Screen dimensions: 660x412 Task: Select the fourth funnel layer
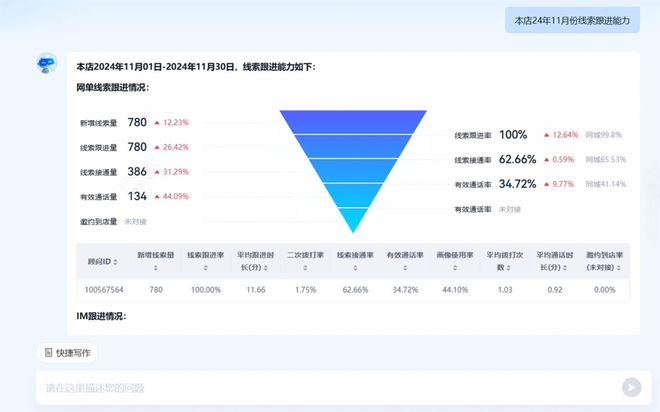click(x=353, y=195)
